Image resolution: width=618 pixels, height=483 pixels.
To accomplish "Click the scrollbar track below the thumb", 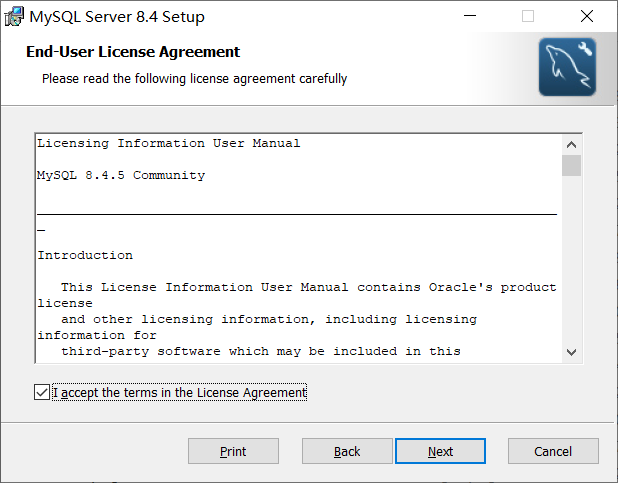I will coord(571,259).
